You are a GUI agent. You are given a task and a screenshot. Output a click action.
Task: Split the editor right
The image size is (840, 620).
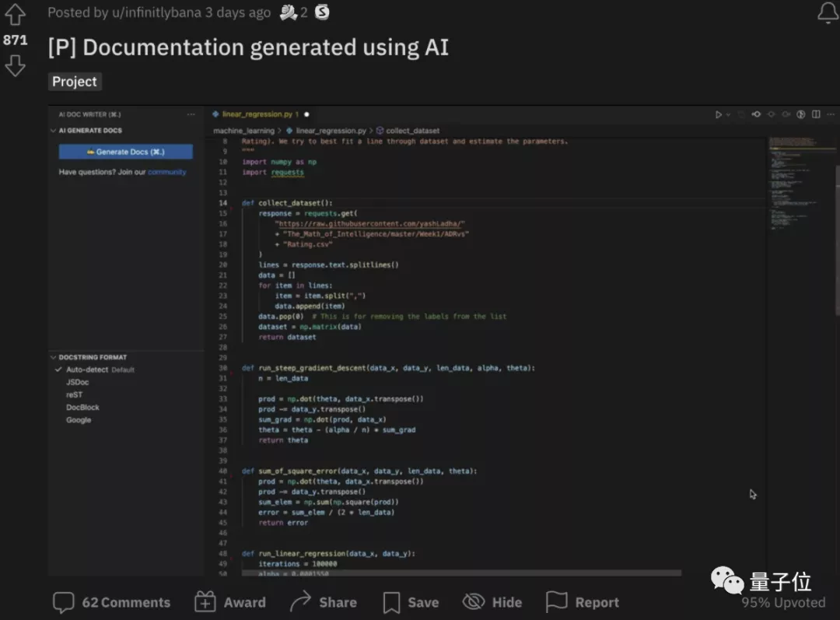[816, 114]
